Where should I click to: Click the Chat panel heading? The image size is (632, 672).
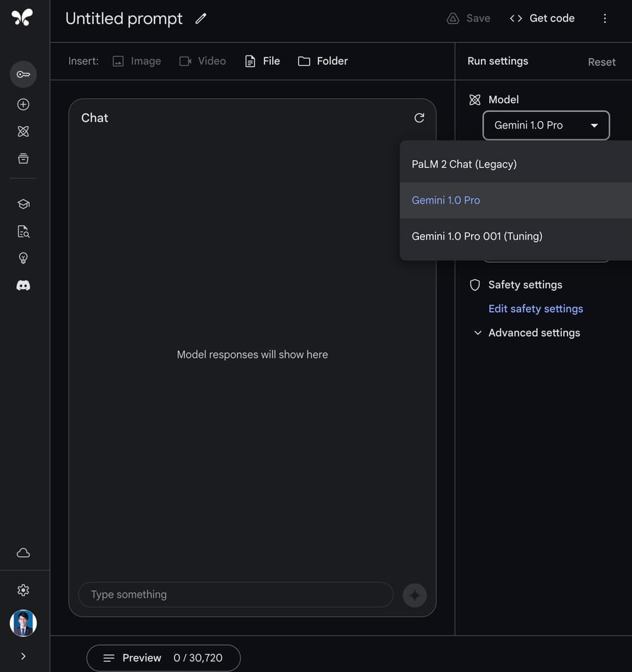(x=95, y=118)
